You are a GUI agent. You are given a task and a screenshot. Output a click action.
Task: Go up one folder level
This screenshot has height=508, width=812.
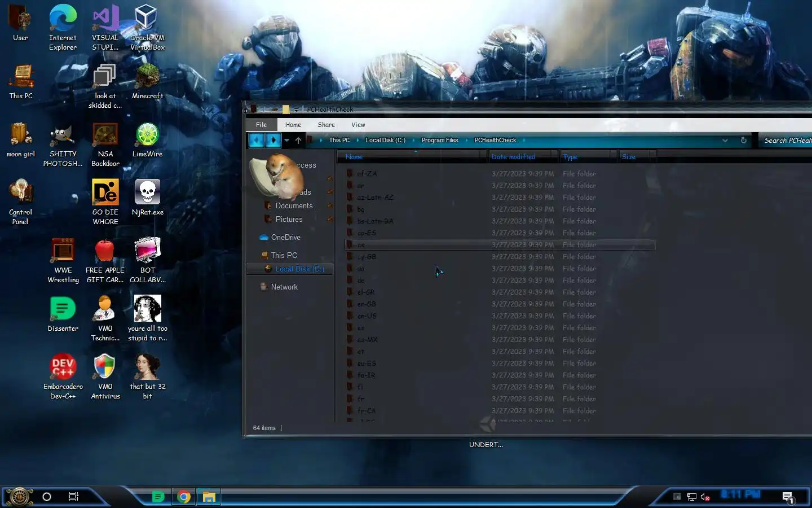point(298,140)
